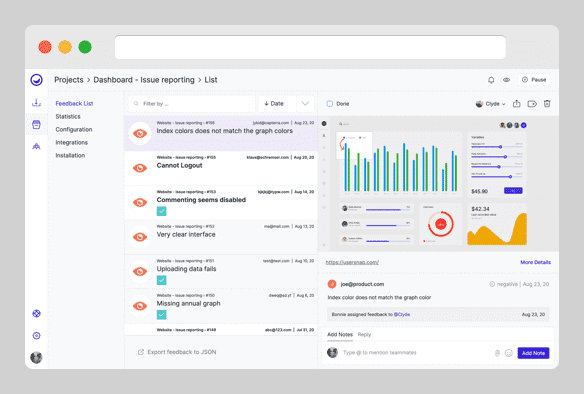Open the emoji picker icon
Viewport: 584px width, 394px height.
509,353
